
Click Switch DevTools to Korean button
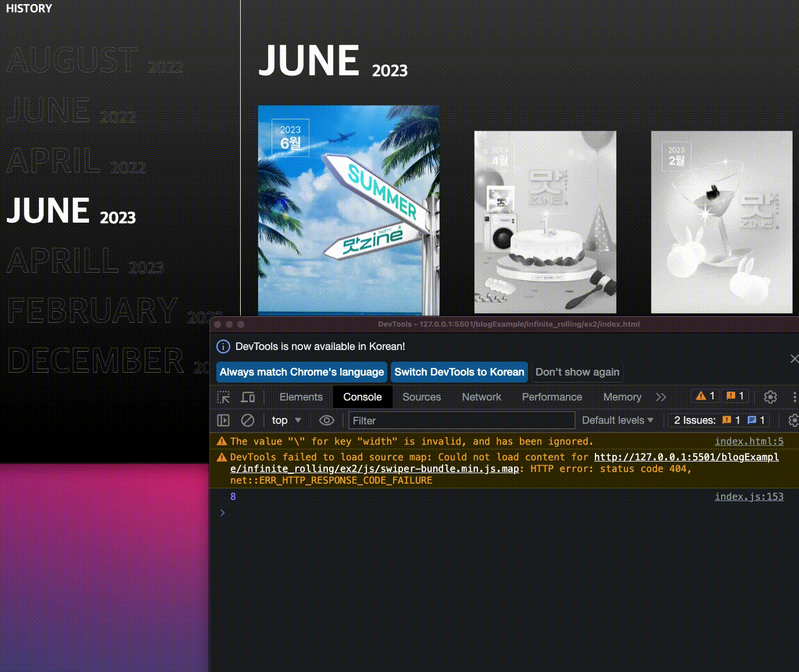point(459,372)
